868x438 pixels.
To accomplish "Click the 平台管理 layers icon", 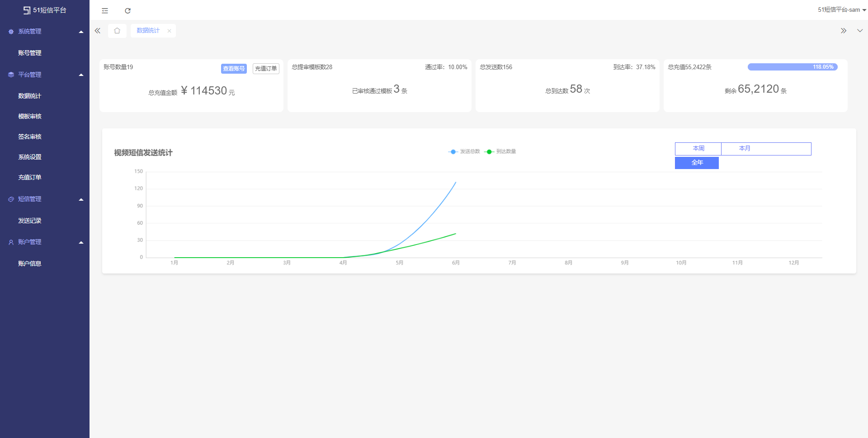I will [11, 75].
